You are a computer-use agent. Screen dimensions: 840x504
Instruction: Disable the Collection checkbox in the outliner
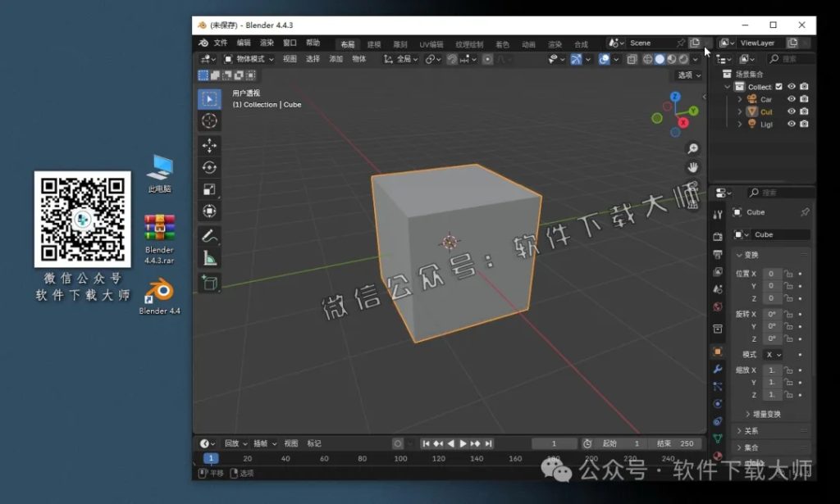point(778,86)
